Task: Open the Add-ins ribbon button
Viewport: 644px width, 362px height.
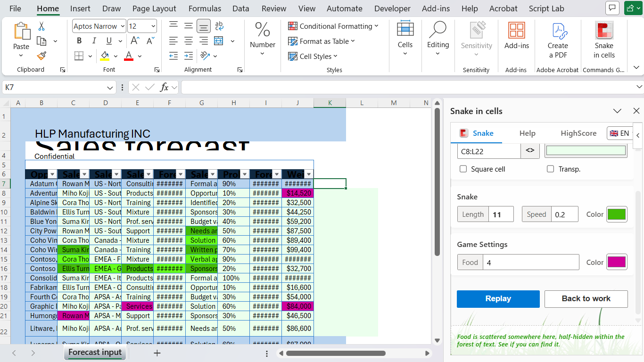Action: 517,36
